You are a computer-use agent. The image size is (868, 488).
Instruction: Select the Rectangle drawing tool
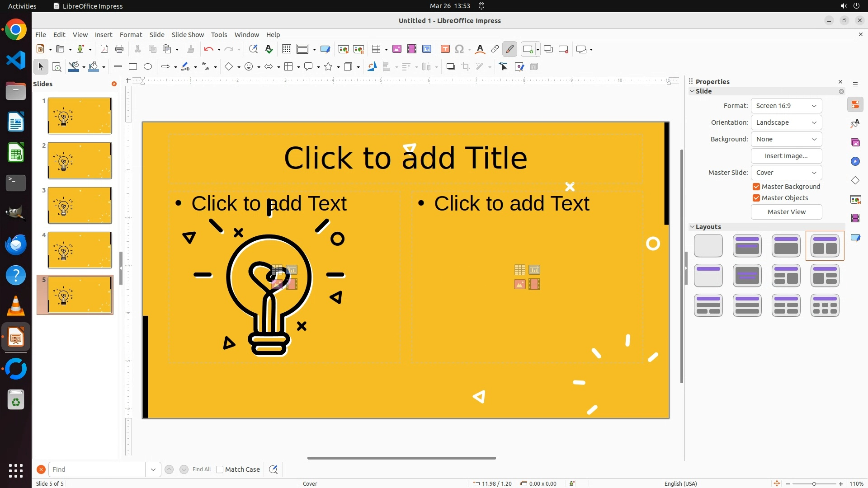tap(133, 67)
